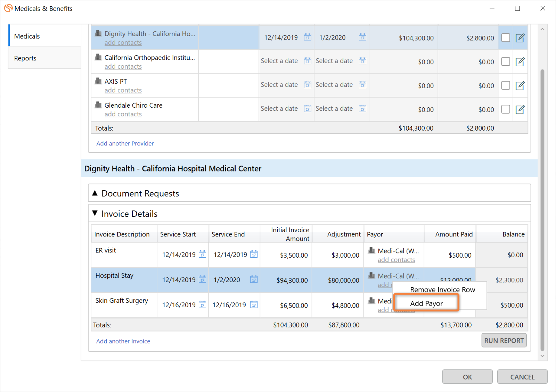Click ER visit initial amount $3,500.00
The image size is (556, 392).
pos(294,255)
